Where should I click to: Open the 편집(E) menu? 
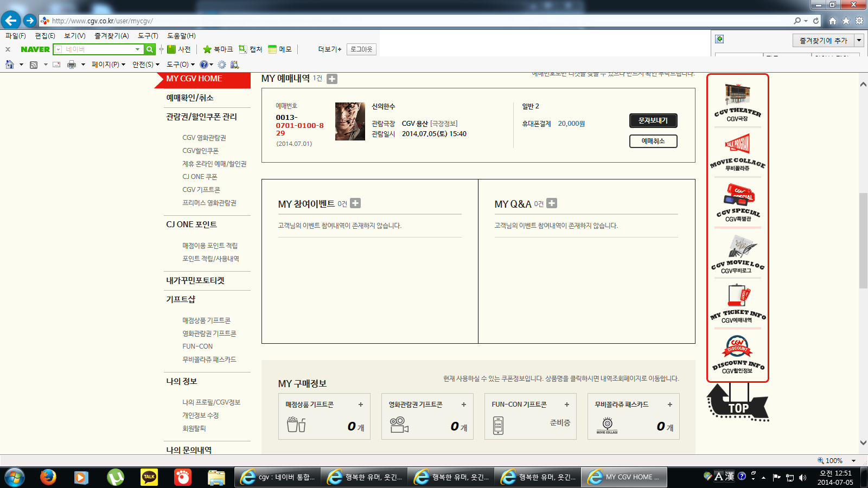click(45, 36)
